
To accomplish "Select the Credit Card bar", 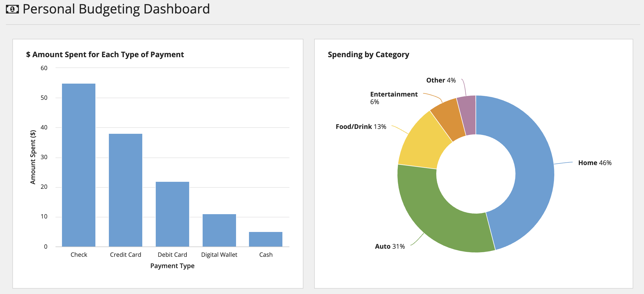I will click(126, 190).
